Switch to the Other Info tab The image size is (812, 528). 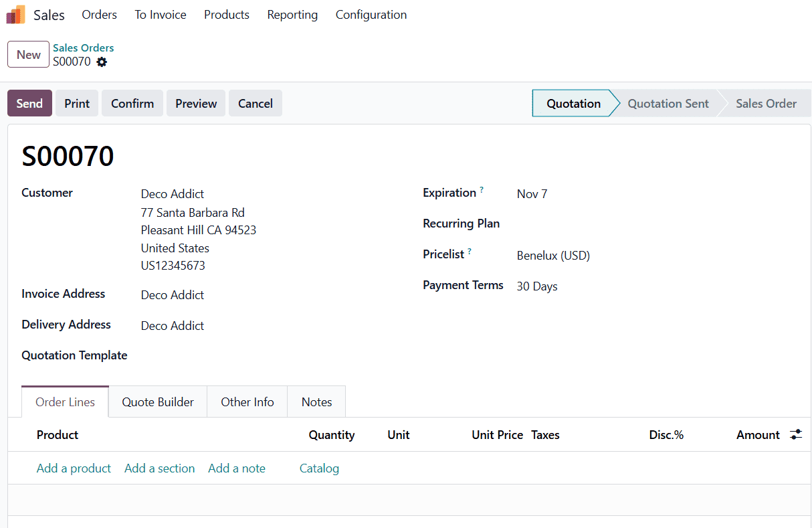(247, 402)
